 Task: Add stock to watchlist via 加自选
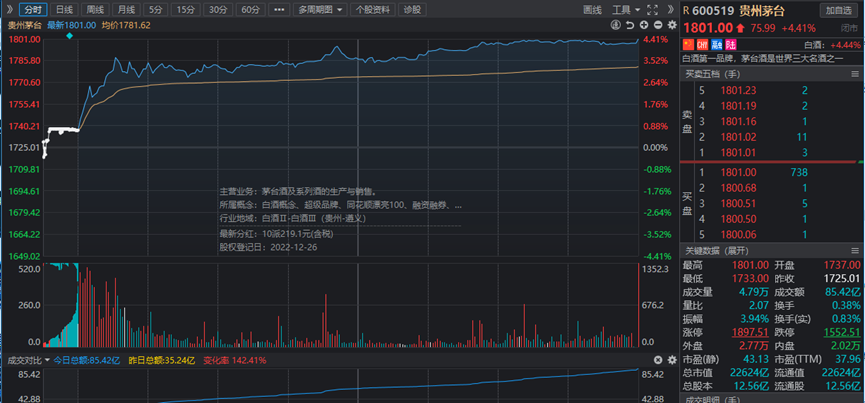[x=838, y=10]
